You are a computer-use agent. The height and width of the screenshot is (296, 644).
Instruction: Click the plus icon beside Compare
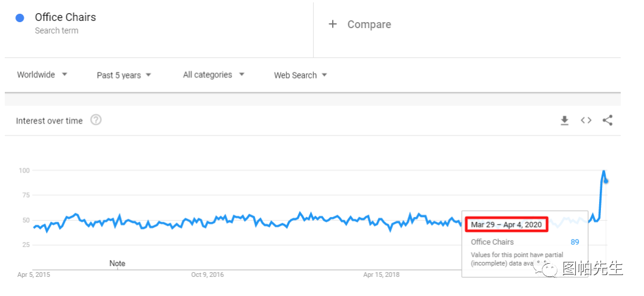tap(333, 24)
